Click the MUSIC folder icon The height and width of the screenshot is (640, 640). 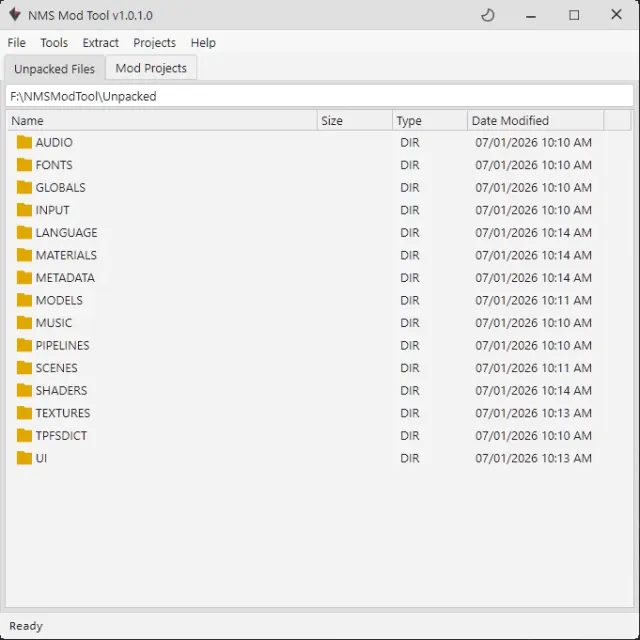tap(24, 322)
